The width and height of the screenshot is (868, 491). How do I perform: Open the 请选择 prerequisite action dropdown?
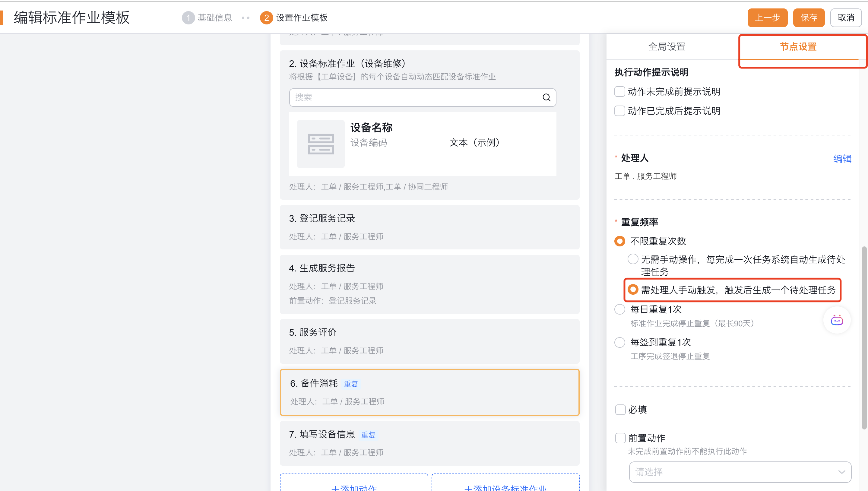(x=740, y=471)
